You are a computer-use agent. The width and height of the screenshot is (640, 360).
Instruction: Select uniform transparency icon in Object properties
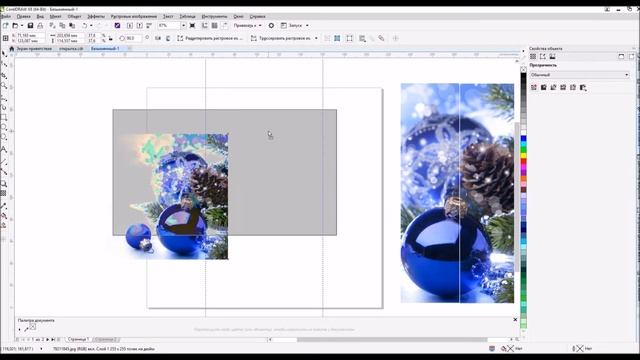coord(544,87)
